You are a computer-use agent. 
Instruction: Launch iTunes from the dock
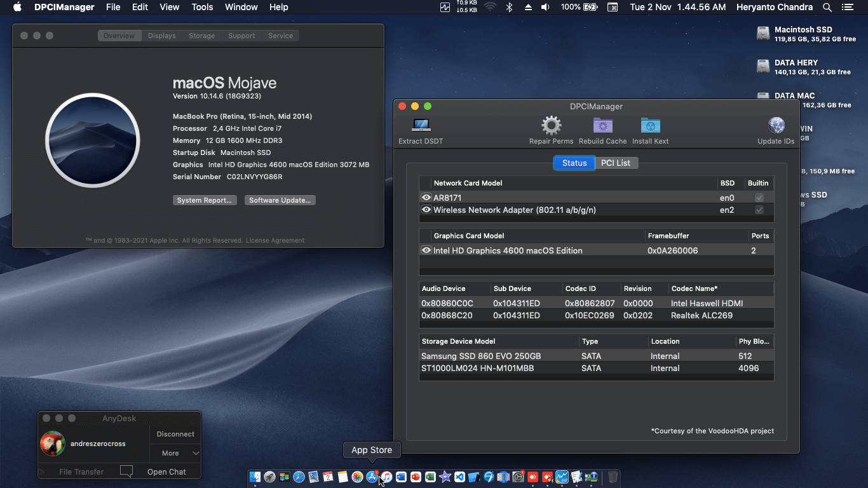point(387,477)
